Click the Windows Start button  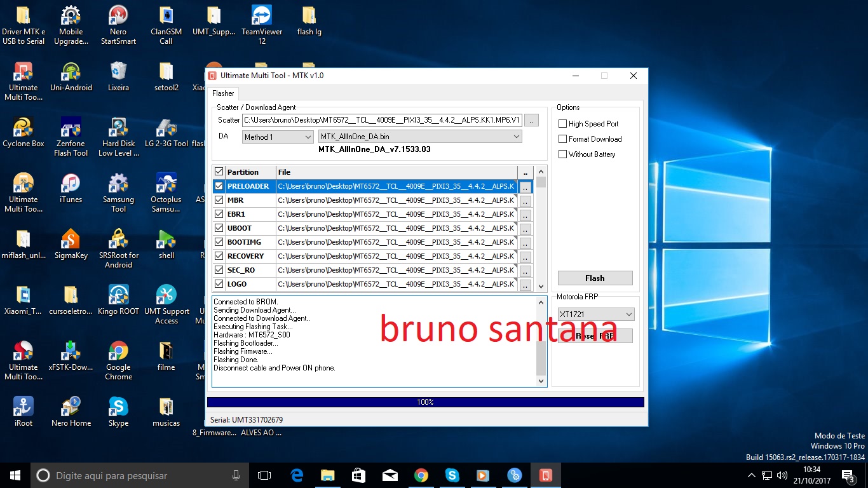pos(15,475)
